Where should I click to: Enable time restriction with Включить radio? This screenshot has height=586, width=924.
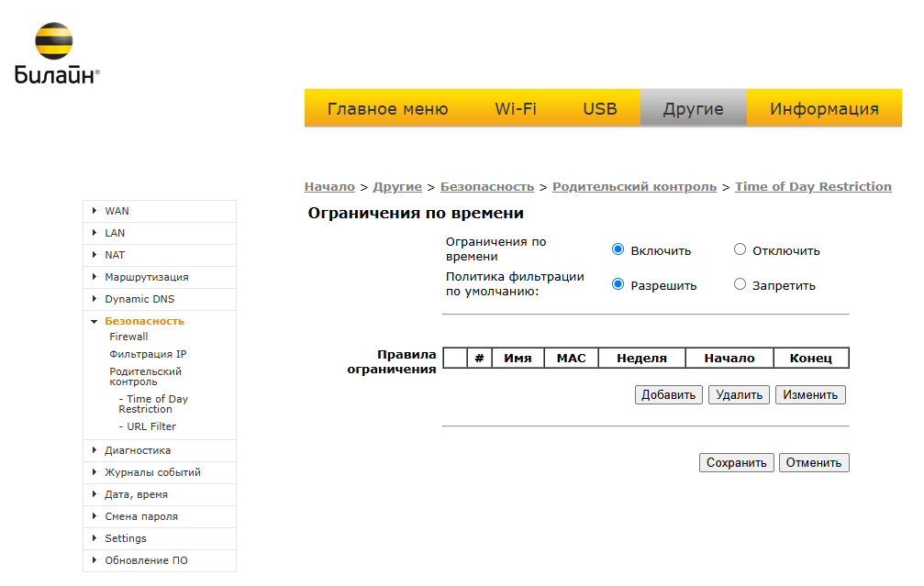[x=618, y=249]
